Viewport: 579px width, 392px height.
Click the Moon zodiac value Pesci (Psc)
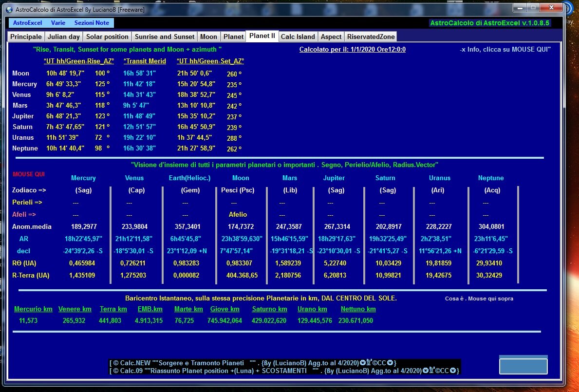point(238,190)
